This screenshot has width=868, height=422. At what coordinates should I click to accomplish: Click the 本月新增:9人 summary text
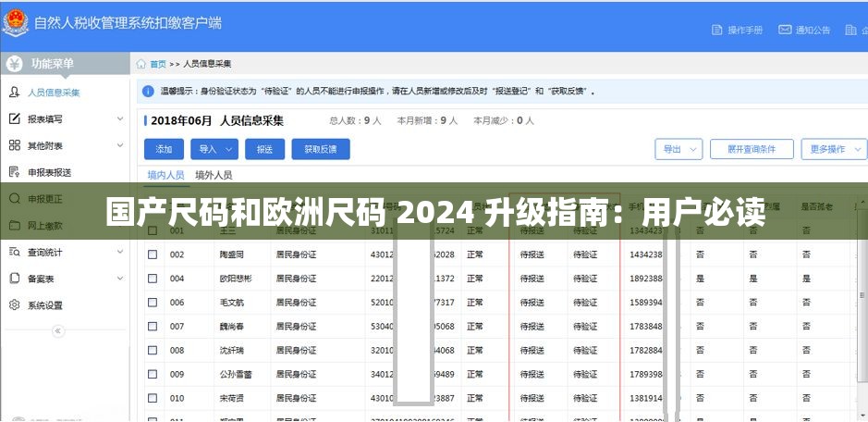427,120
